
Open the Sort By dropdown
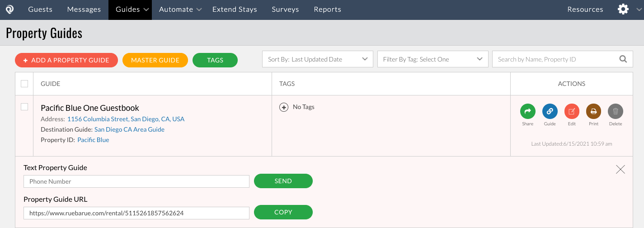317,59
